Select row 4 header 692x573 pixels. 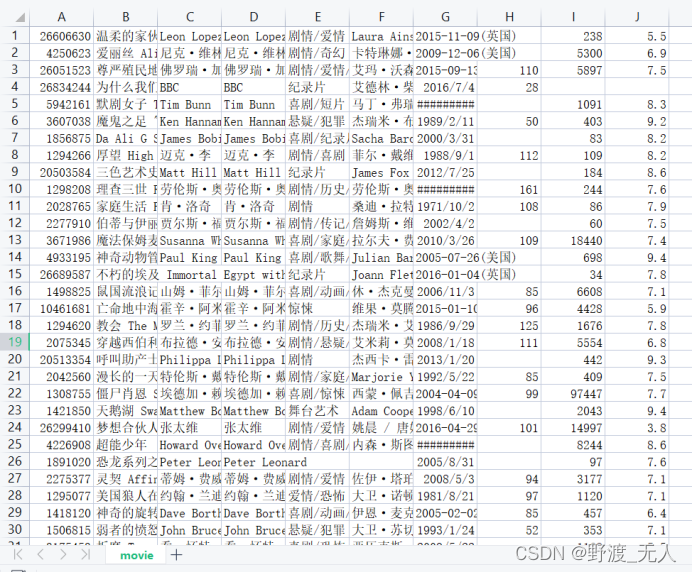15,87
